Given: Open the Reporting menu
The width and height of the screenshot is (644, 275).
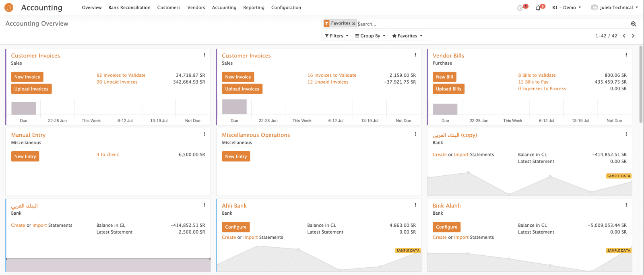Looking at the screenshot, I should tap(254, 8).
